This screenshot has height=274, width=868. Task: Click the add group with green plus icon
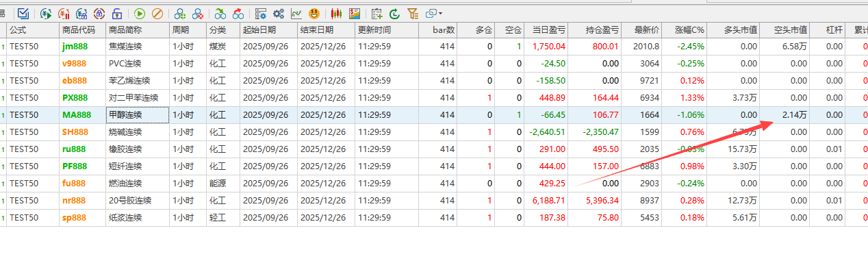pyautogui.click(x=179, y=13)
